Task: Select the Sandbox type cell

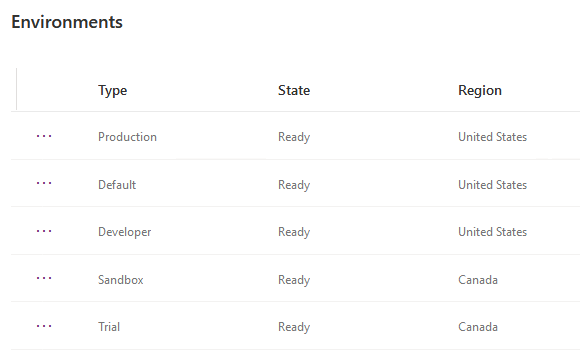Action: pos(121,280)
